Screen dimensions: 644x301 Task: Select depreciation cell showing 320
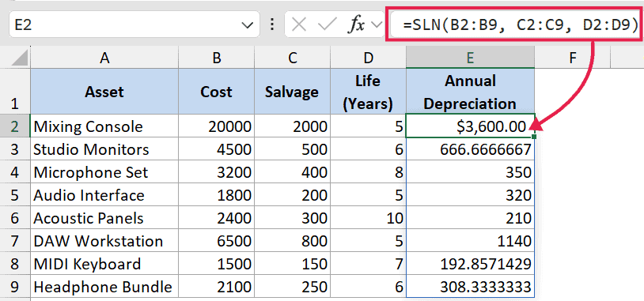(x=470, y=194)
